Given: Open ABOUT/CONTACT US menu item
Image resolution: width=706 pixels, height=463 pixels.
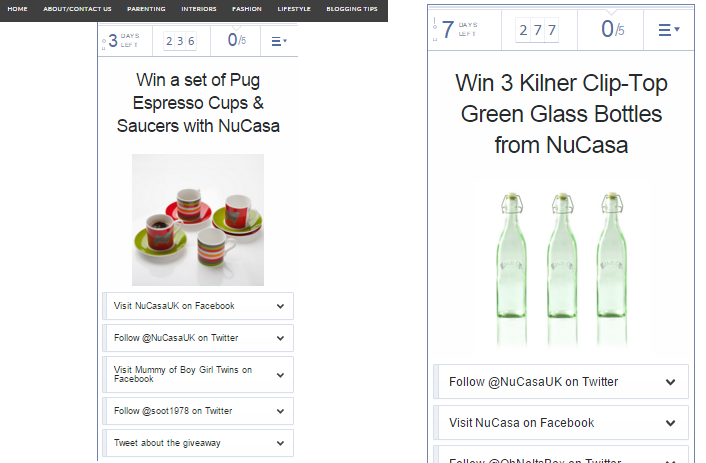Looking at the screenshot, I should pos(77,9).
